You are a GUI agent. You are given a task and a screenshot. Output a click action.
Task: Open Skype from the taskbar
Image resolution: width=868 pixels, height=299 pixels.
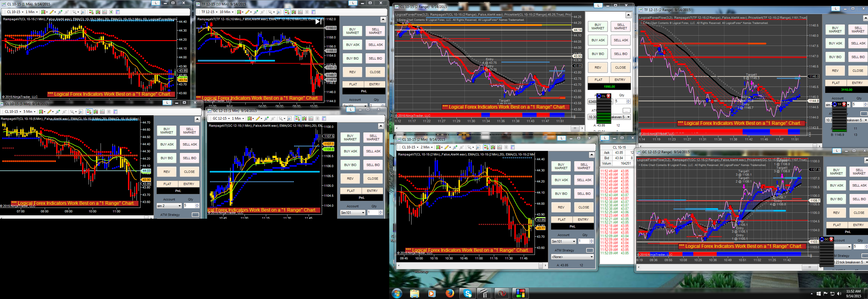tap(468, 293)
